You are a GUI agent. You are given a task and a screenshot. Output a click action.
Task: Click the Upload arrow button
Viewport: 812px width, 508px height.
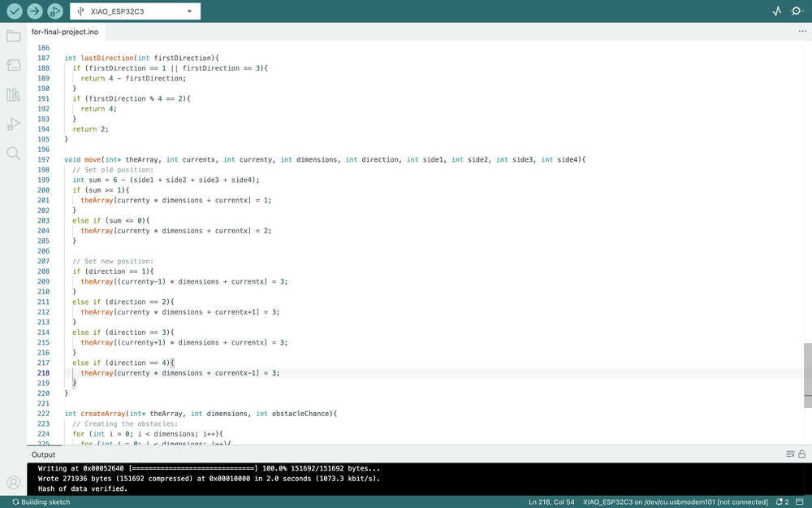(x=35, y=11)
